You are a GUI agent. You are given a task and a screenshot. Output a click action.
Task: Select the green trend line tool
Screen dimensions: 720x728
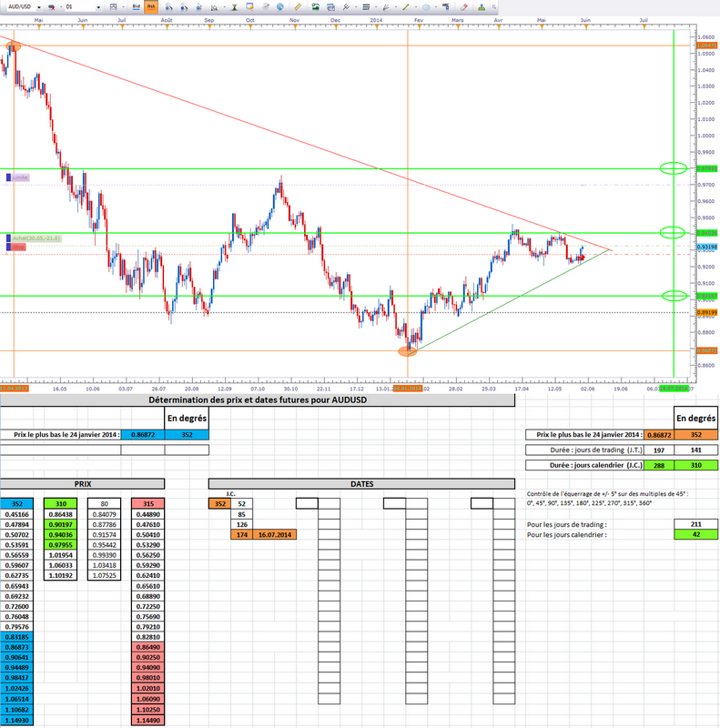click(406, 7)
